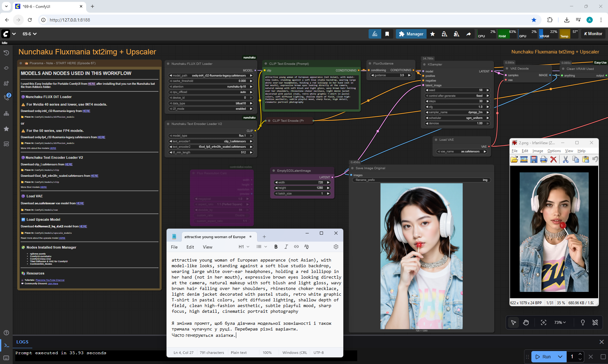608x364 pixels.
Task: Click the bookmark icon next to Manager
Action: 387,34
